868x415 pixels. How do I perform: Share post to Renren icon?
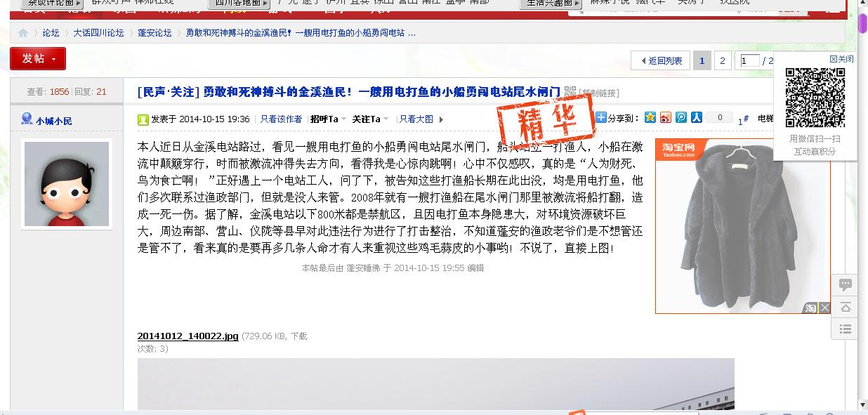pos(696,117)
